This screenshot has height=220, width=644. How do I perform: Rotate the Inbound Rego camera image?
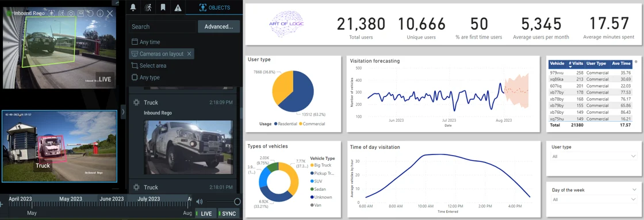click(x=90, y=14)
